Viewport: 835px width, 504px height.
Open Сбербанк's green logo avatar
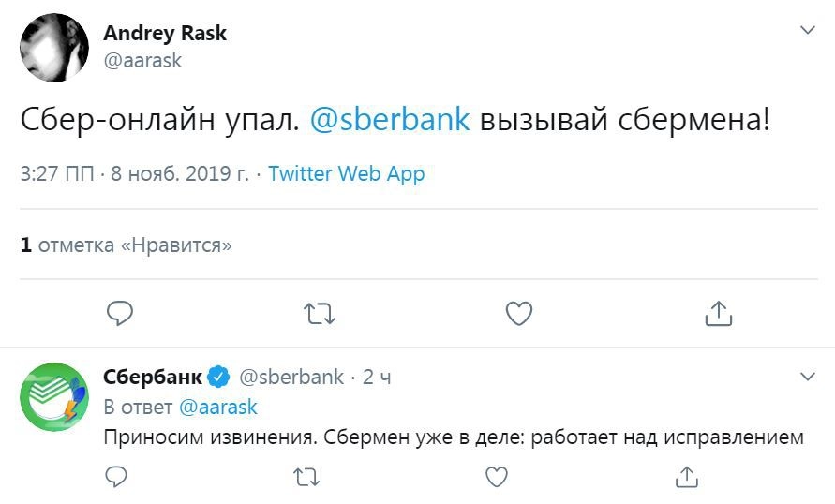[x=53, y=396]
